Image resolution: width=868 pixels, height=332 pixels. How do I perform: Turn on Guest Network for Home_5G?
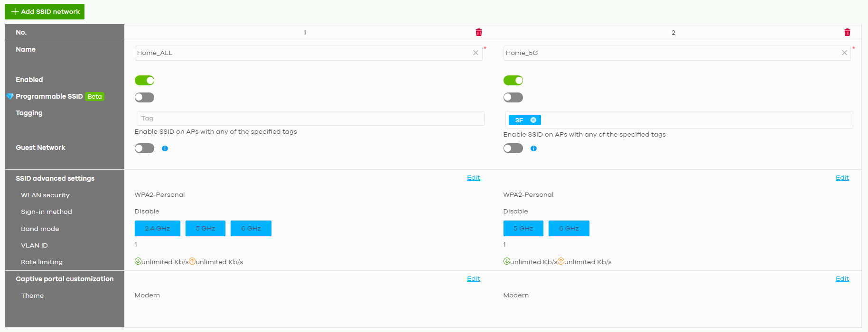coord(513,148)
